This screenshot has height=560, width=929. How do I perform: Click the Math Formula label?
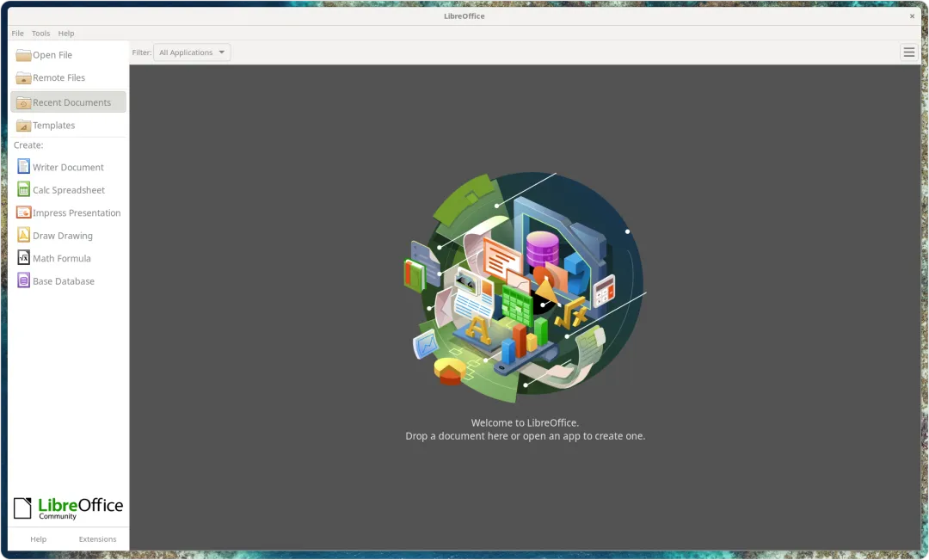pyautogui.click(x=62, y=258)
